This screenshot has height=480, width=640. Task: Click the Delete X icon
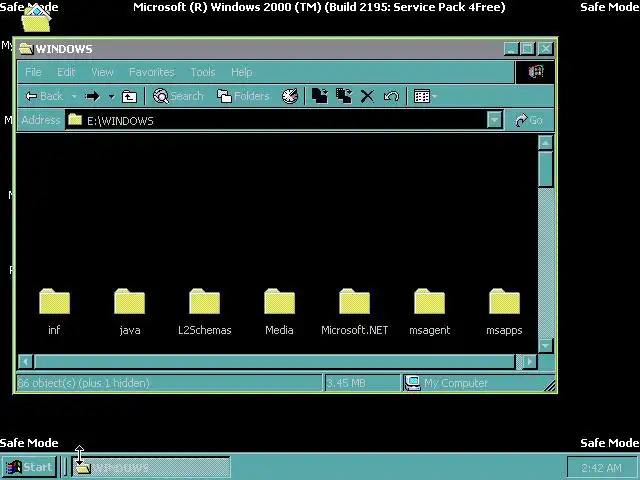click(x=367, y=96)
